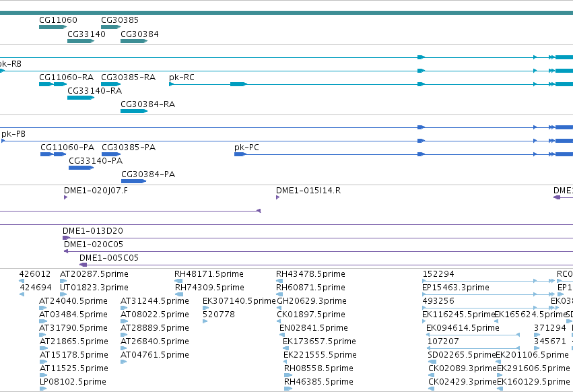Select EK116245.5prime EST
The height and width of the screenshot is (392, 573).
pyautogui.click(x=424, y=321)
